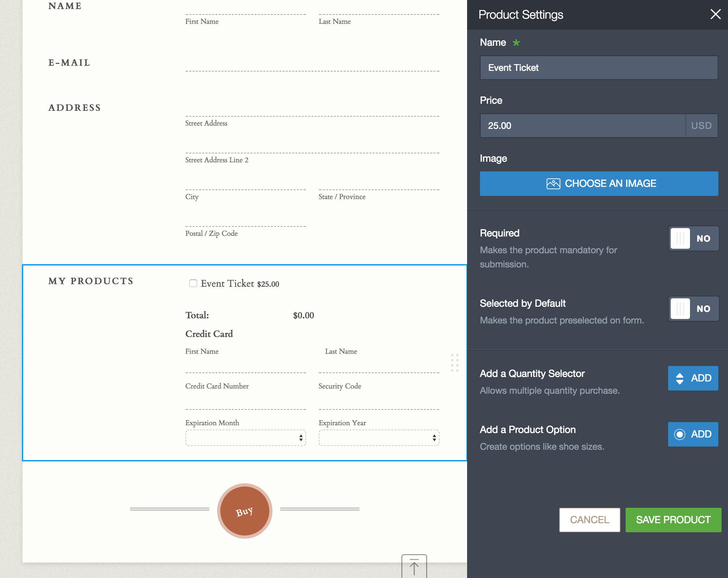Click the scroll-to-top arrow icon
The width and height of the screenshot is (728, 578).
tap(414, 566)
